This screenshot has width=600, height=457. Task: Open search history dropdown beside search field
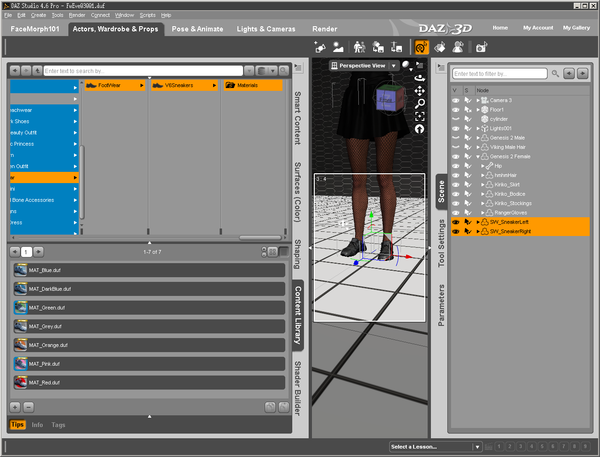[x=249, y=71]
